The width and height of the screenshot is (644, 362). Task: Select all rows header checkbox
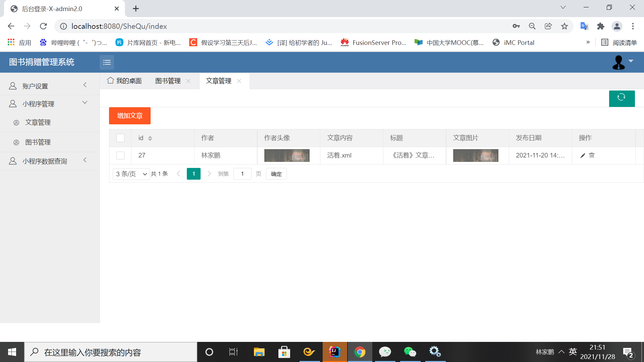[x=120, y=138]
